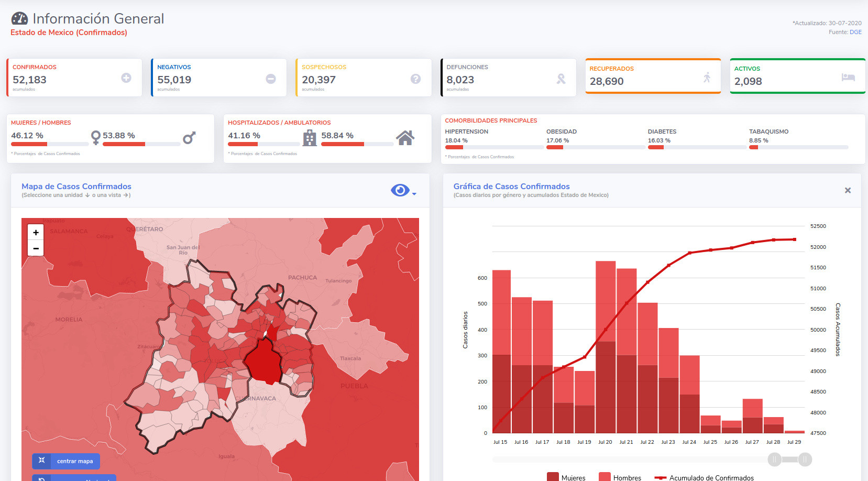The image size is (868, 481).
Task: Grab the right handle of chart range slider
Action: (805, 460)
